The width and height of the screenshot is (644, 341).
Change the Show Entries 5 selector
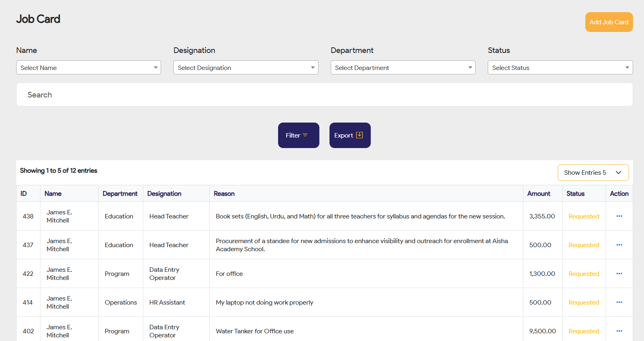click(x=593, y=172)
